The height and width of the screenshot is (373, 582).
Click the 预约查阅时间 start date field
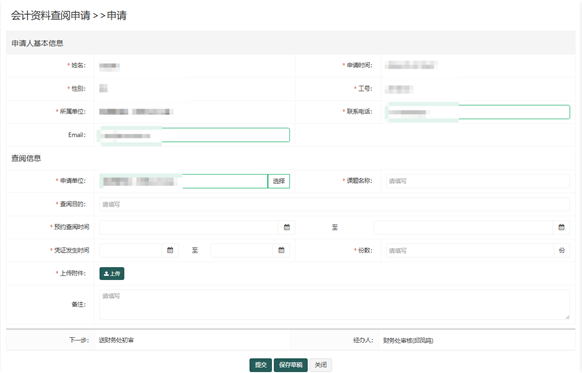click(189, 227)
